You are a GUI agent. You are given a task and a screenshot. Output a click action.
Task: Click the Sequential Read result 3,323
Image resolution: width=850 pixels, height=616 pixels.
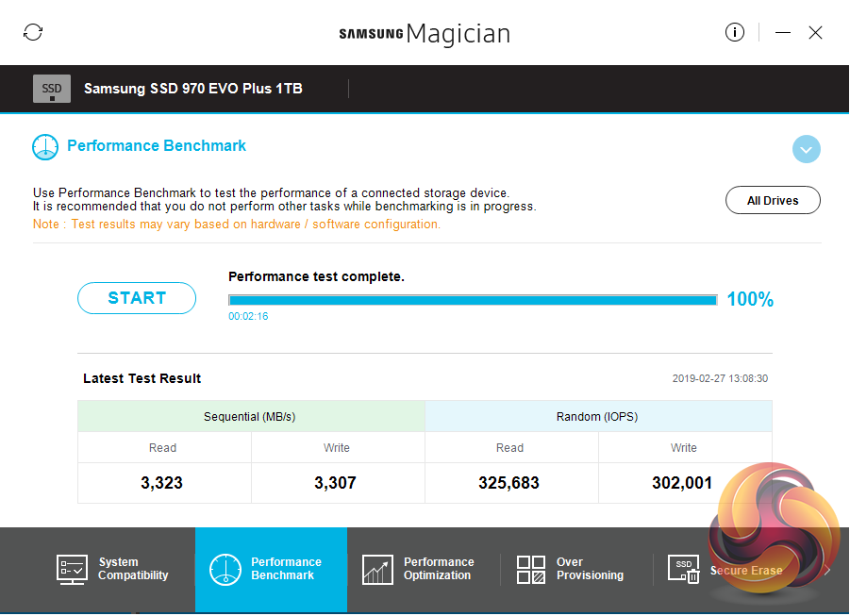click(x=162, y=483)
